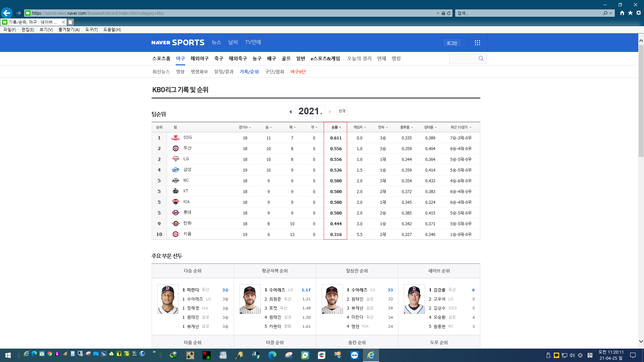Open the TV연예 header link
This screenshot has width=644, height=362.
253,42
